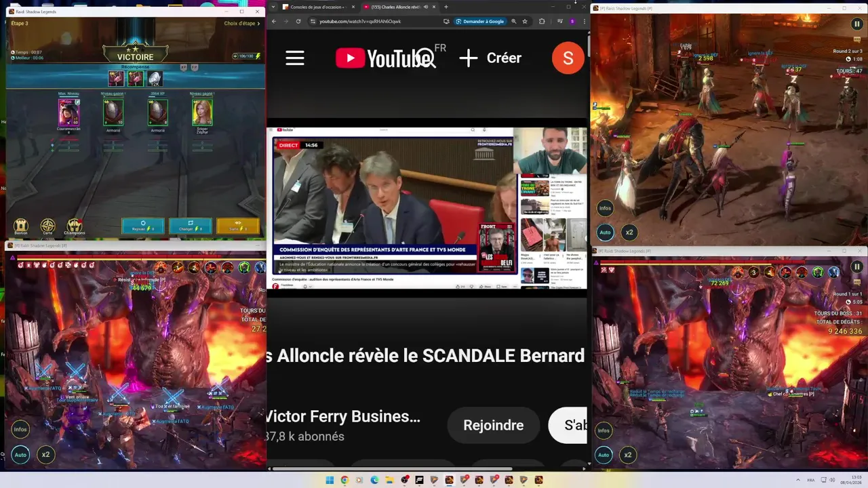Screen dimensions: 868x488
Task: Click the Rejoindre button
Action: [x=493, y=425]
